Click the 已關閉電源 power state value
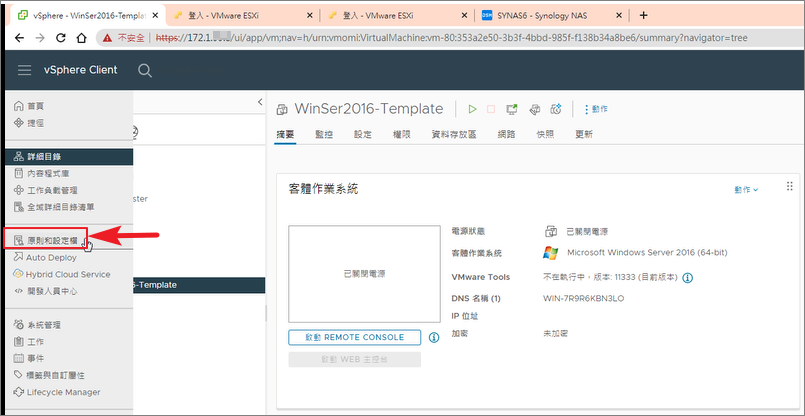805x416 pixels. (587, 232)
